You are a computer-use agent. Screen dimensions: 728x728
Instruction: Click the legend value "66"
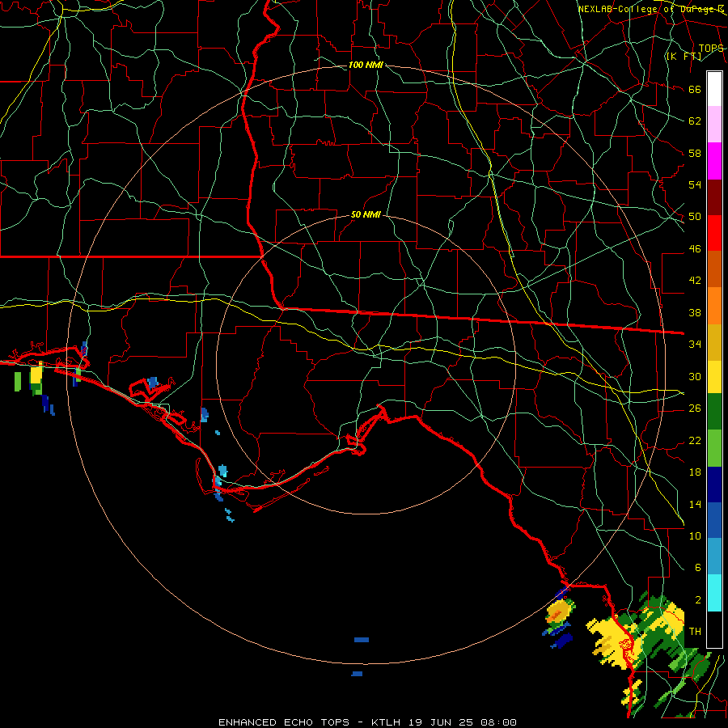pos(695,89)
